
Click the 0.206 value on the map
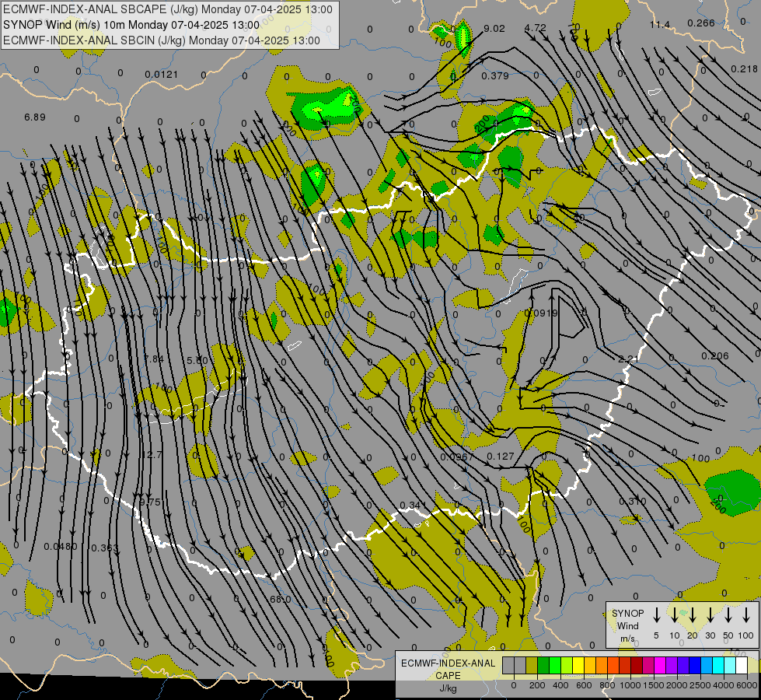coord(715,356)
